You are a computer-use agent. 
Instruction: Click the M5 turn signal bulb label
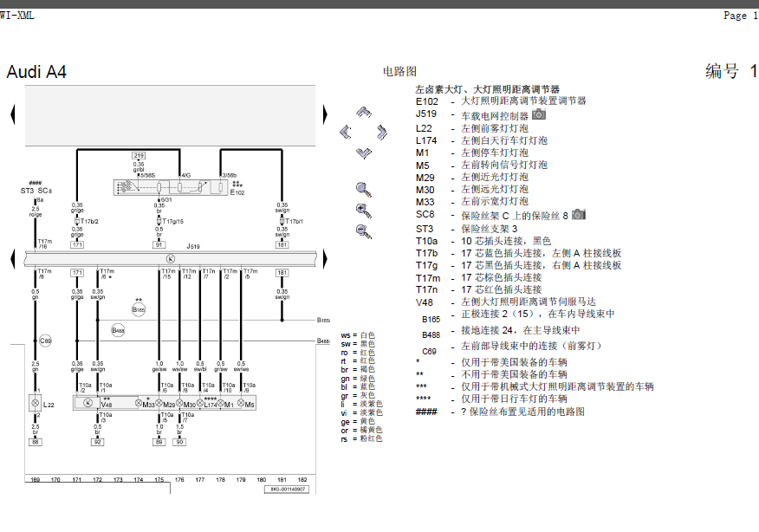coord(250,405)
